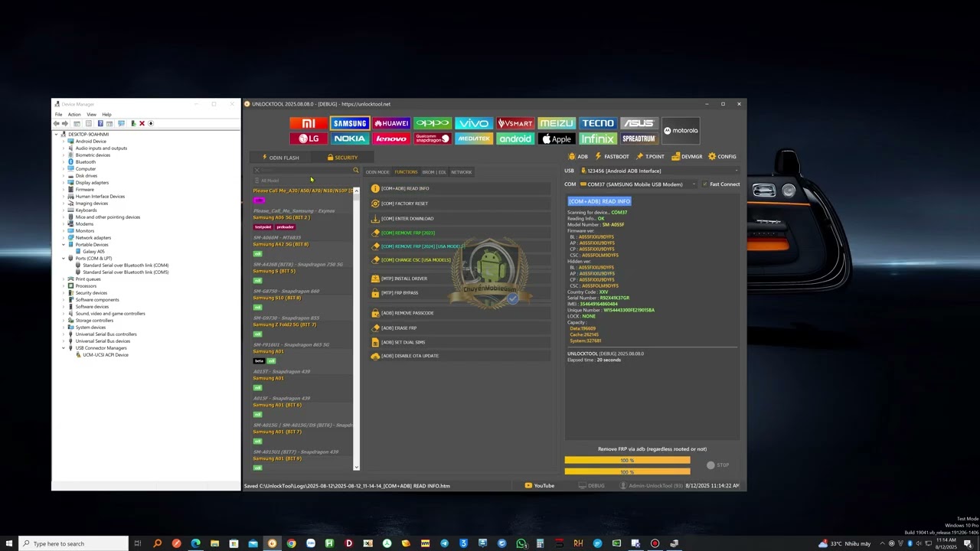Click the [COM] ENTER DOWNLOAD button
This screenshot has width=980, height=551.
pos(459,219)
